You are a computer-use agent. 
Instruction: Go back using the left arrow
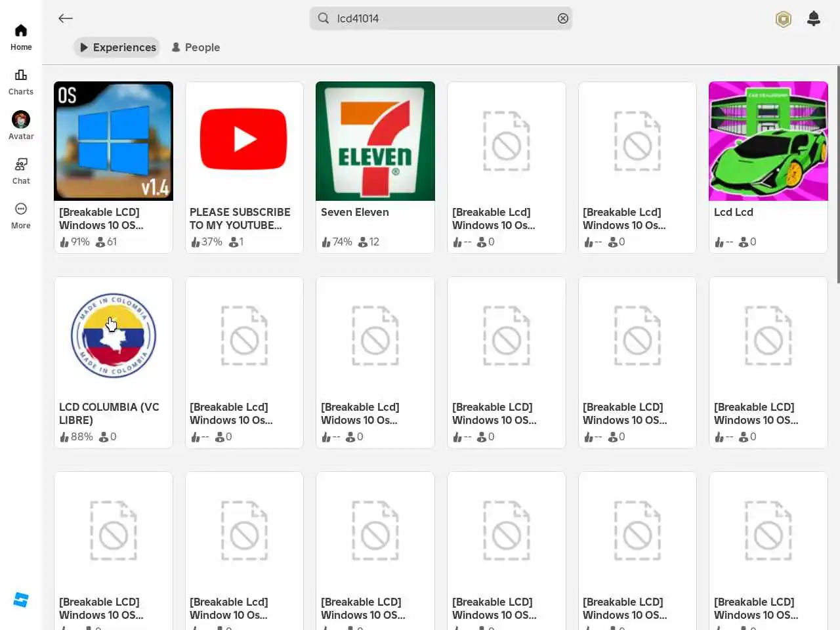pyautogui.click(x=65, y=18)
